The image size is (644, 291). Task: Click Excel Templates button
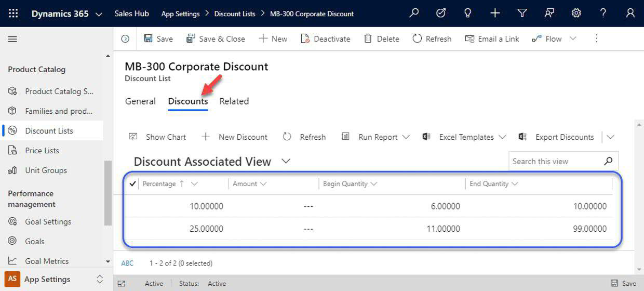click(458, 137)
